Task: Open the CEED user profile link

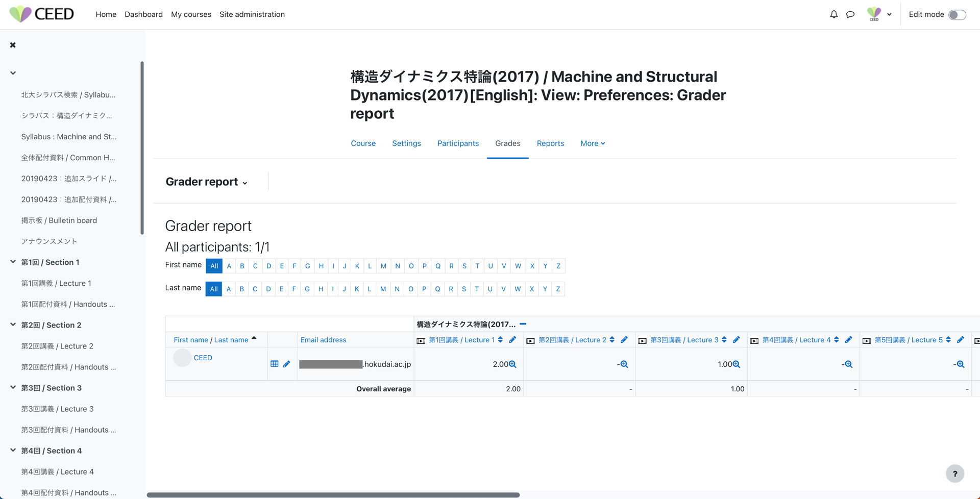Action: [203, 358]
